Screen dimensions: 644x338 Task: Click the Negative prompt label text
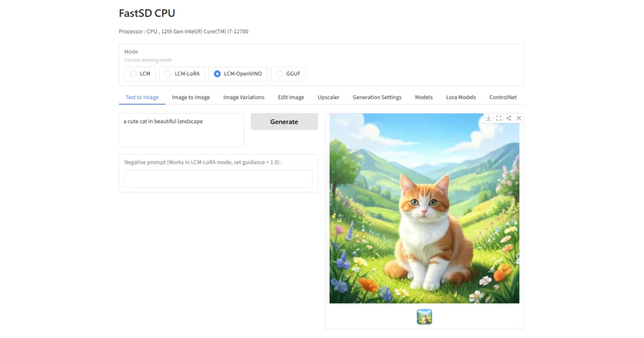[x=203, y=162]
